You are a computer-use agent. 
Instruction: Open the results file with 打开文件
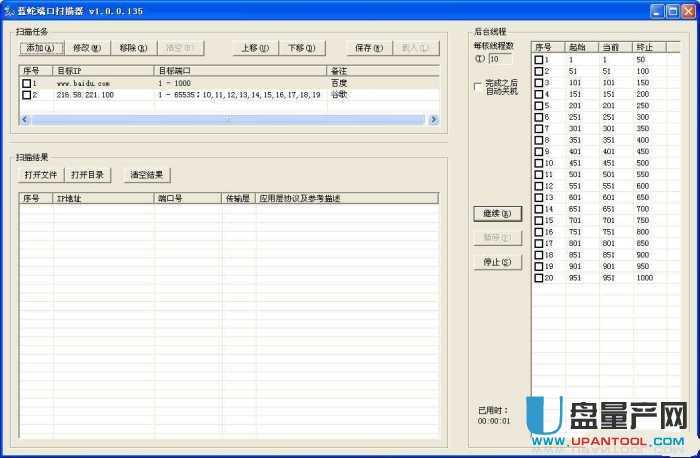42,175
